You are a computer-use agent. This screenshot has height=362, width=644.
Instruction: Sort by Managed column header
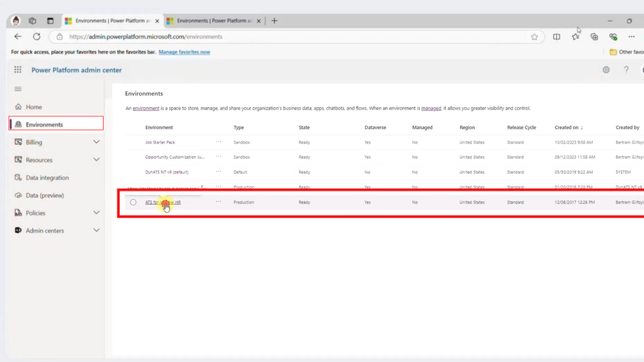coord(422,127)
